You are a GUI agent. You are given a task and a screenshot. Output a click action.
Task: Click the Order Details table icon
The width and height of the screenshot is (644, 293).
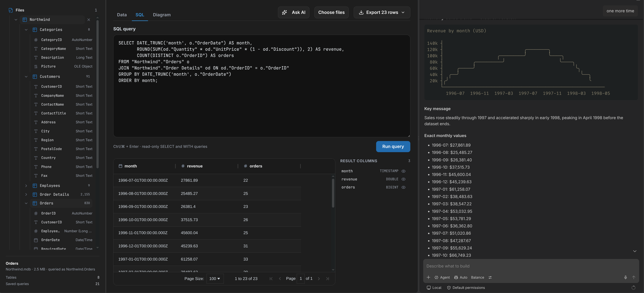pos(35,194)
